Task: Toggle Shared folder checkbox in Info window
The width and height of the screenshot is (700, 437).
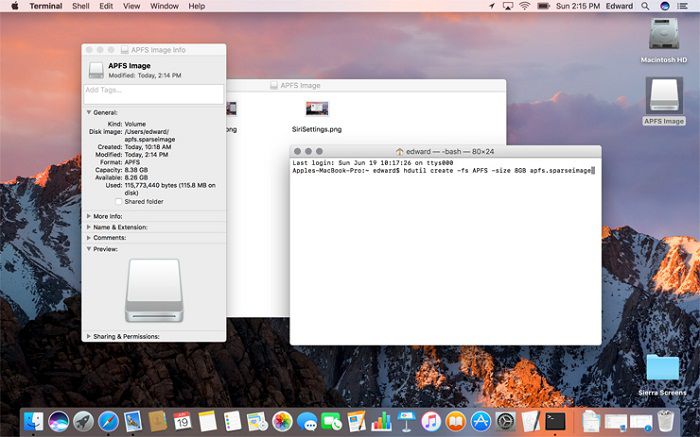Action: [x=118, y=201]
